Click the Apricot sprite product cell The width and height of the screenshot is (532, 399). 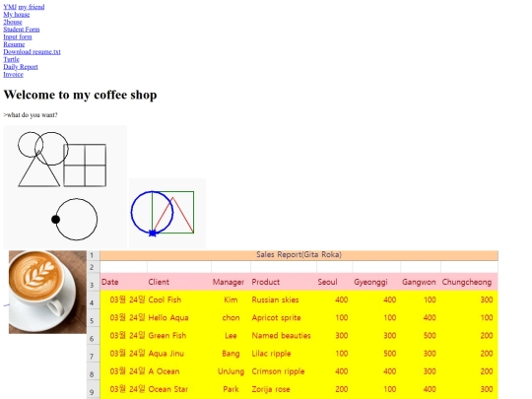coord(276,317)
